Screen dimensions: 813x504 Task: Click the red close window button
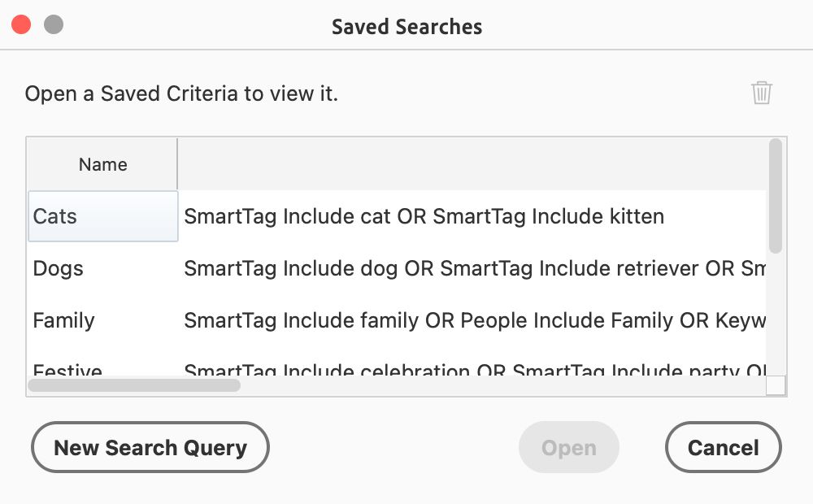click(21, 25)
